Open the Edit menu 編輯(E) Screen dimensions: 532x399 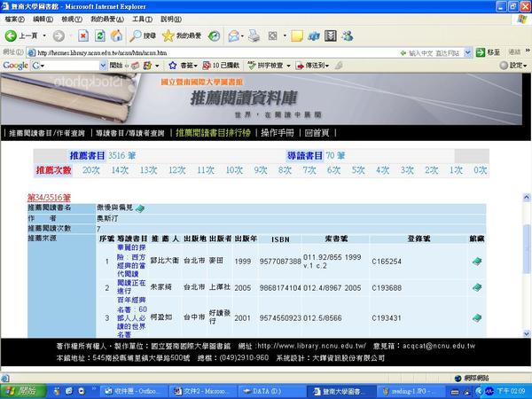point(43,20)
